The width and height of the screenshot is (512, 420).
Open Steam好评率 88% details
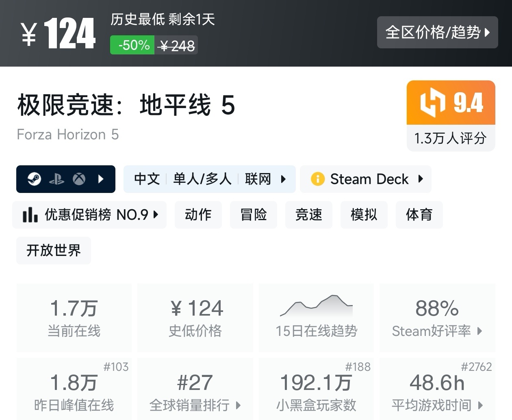437,317
